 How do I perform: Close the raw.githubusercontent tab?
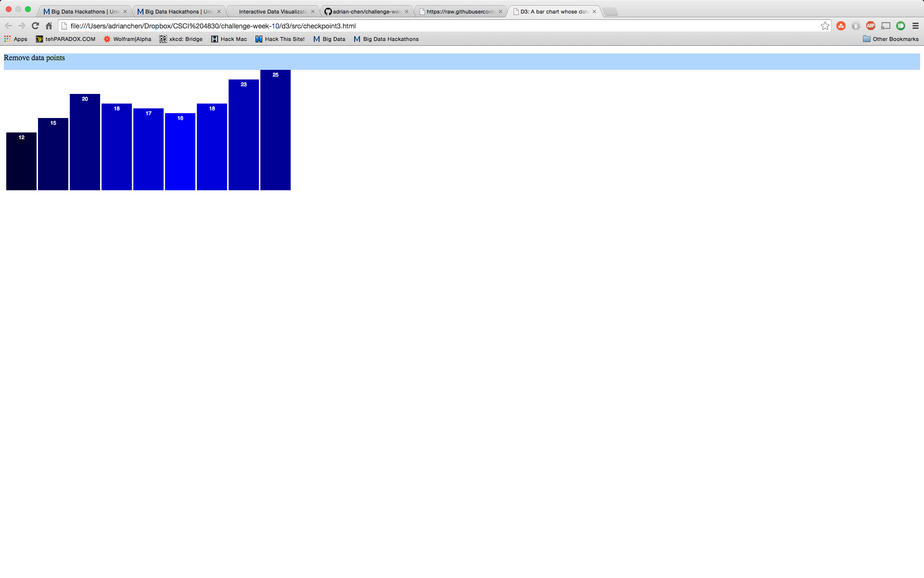click(x=500, y=12)
